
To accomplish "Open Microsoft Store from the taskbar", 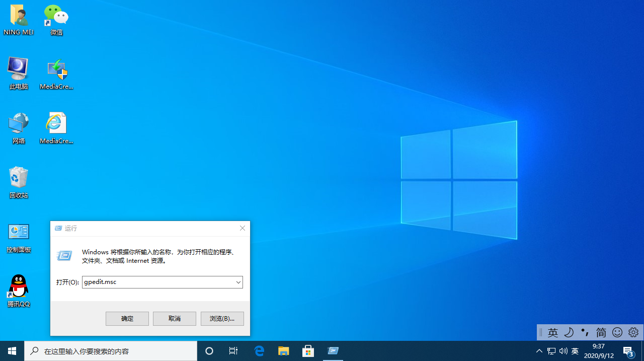I will pos(307,350).
